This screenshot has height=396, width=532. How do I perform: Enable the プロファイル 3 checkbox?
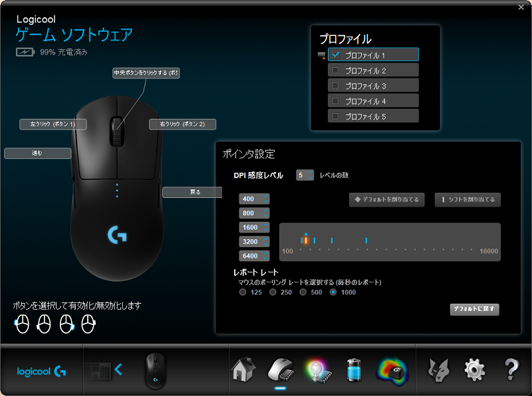coord(335,86)
